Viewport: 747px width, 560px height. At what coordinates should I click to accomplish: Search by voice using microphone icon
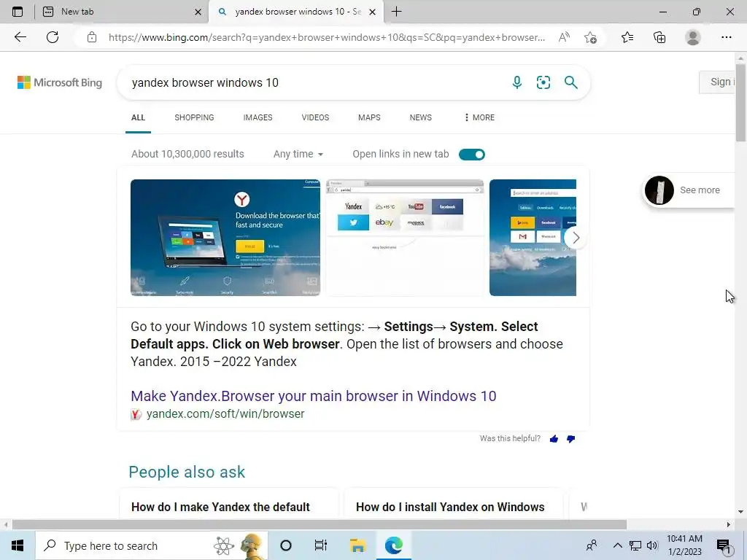pyautogui.click(x=517, y=82)
